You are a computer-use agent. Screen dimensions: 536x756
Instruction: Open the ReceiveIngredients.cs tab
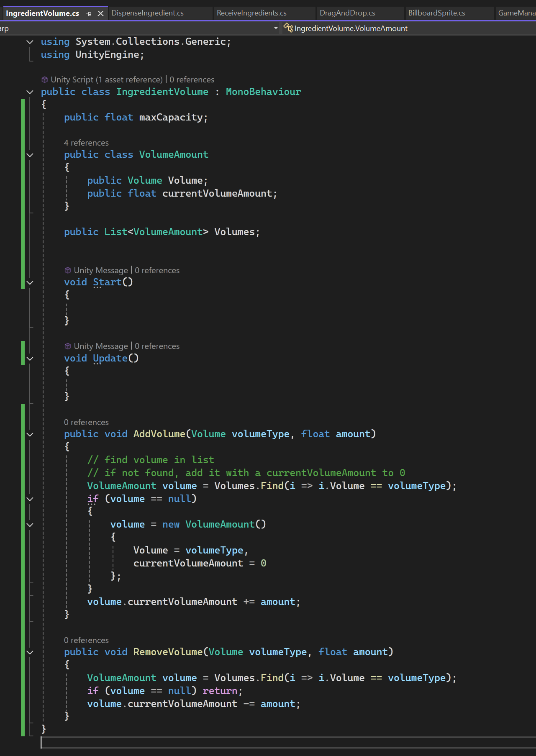[251, 13]
